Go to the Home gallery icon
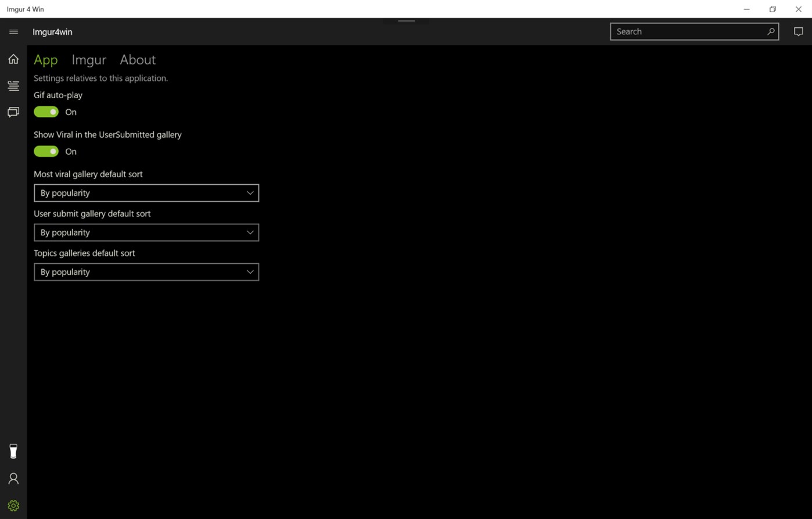The height and width of the screenshot is (519, 812). pyautogui.click(x=13, y=59)
